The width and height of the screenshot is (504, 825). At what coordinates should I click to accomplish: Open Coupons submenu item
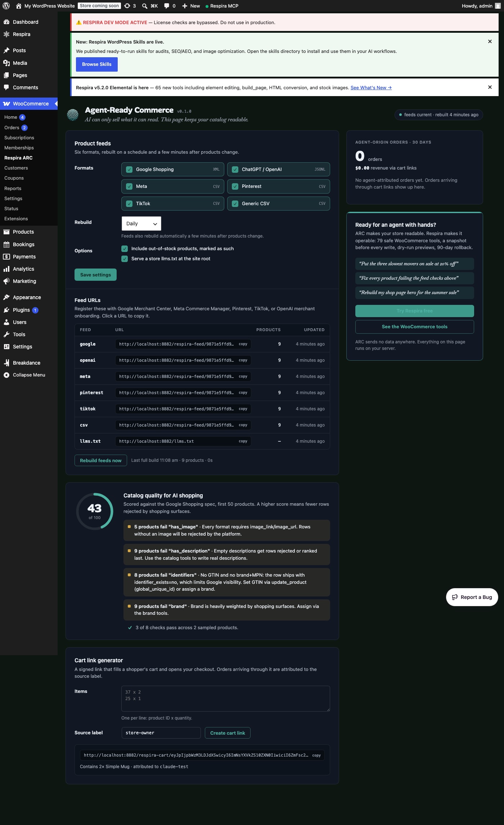point(14,178)
